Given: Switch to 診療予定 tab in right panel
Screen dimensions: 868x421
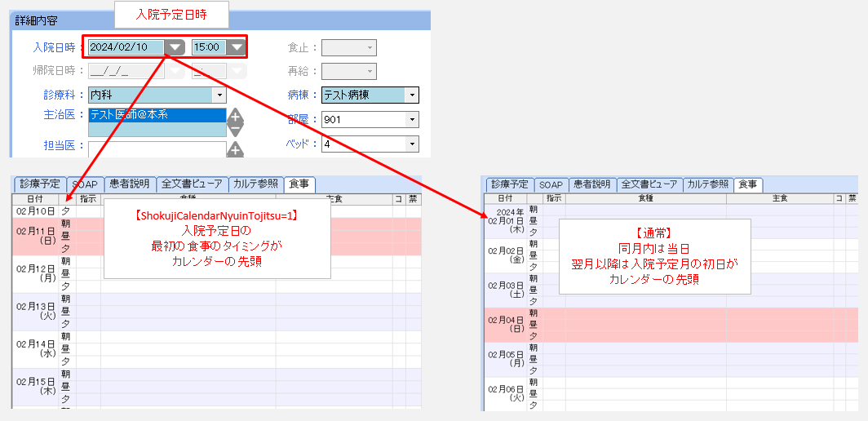Looking at the screenshot, I should click(x=511, y=184).
